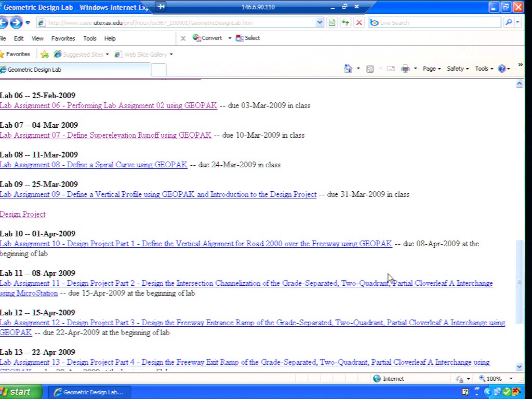Click the Geometric Design Lab taskbar button
This screenshot has height=399, width=532.
[89, 392]
